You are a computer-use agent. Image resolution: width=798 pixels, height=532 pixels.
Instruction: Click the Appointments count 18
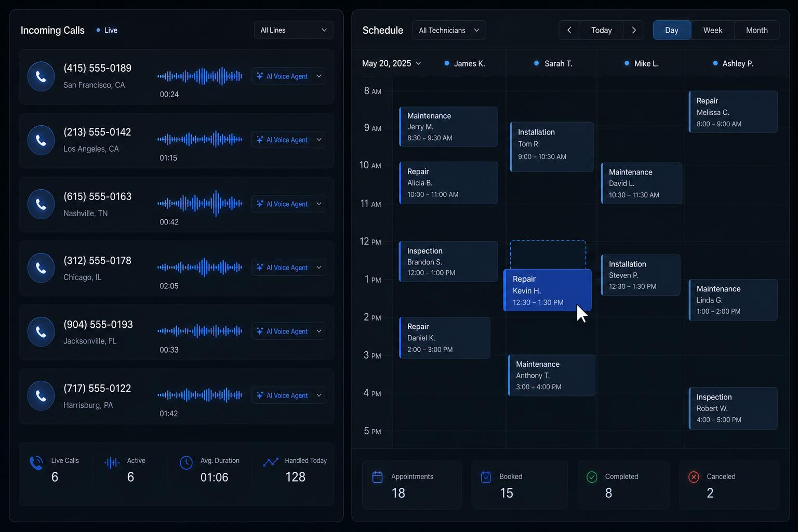tap(398, 493)
